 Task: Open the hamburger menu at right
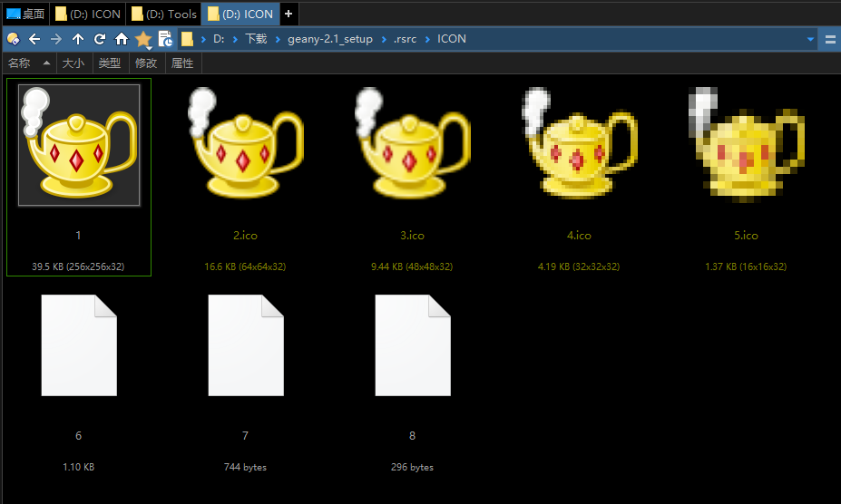pyautogui.click(x=830, y=39)
